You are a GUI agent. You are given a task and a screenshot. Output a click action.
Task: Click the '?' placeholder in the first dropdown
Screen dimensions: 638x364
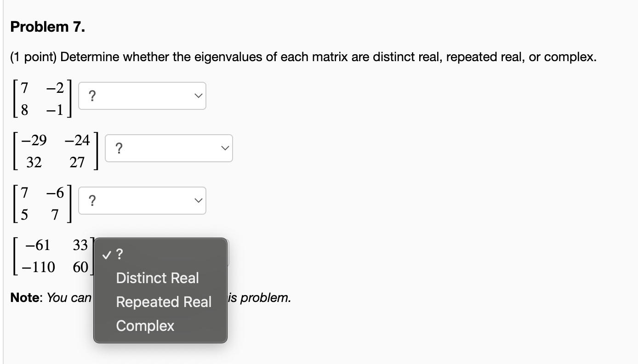point(91,96)
